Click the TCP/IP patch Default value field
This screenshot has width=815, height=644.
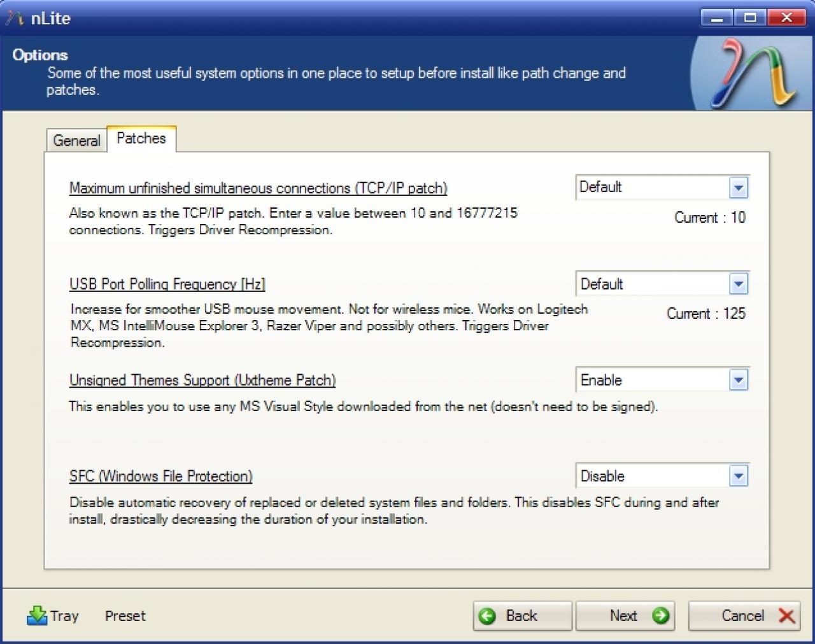pos(652,188)
